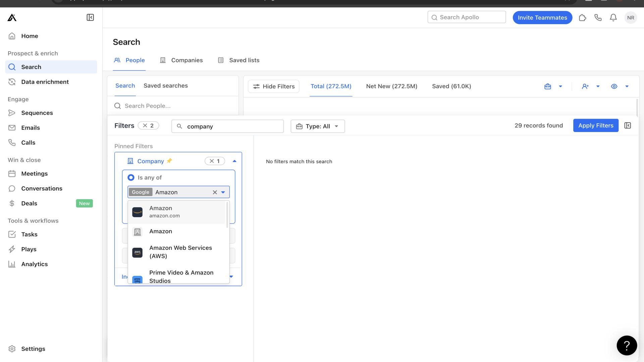Image resolution: width=644 pixels, height=362 pixels.
Task: Click the Data enrichment sidebar icon
Action: point(12,82)
